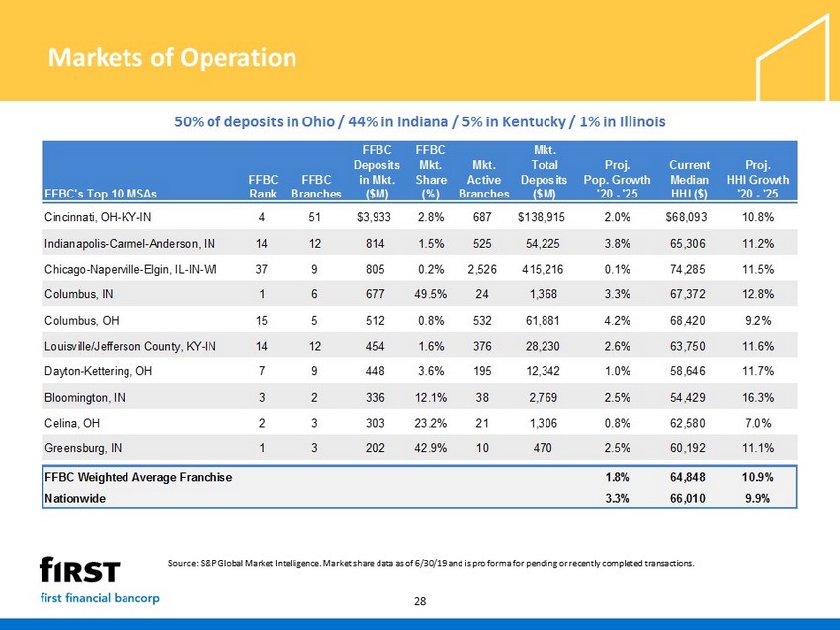This screenshot has width=840, height=630.
Task: Click Chicago's median HHI value '74,285'
Action: tap(688, 269)
